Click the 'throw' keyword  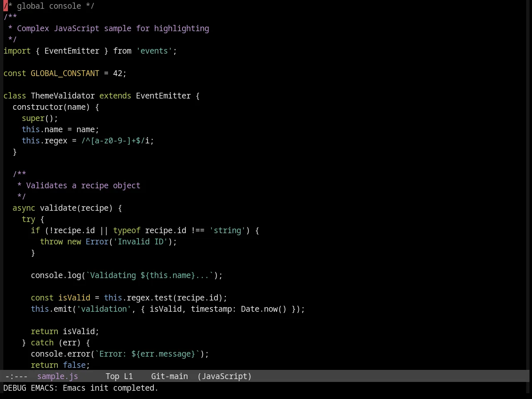tap(51, 241)
